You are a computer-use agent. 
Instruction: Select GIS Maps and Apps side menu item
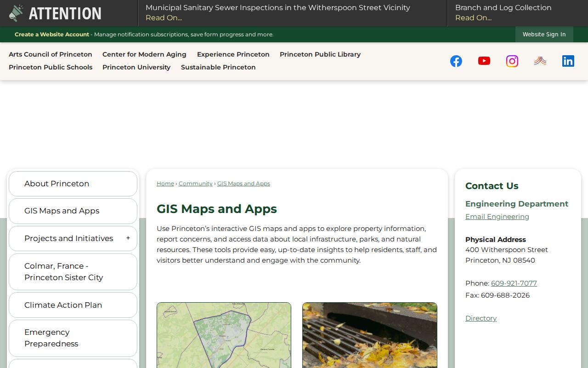73,211
